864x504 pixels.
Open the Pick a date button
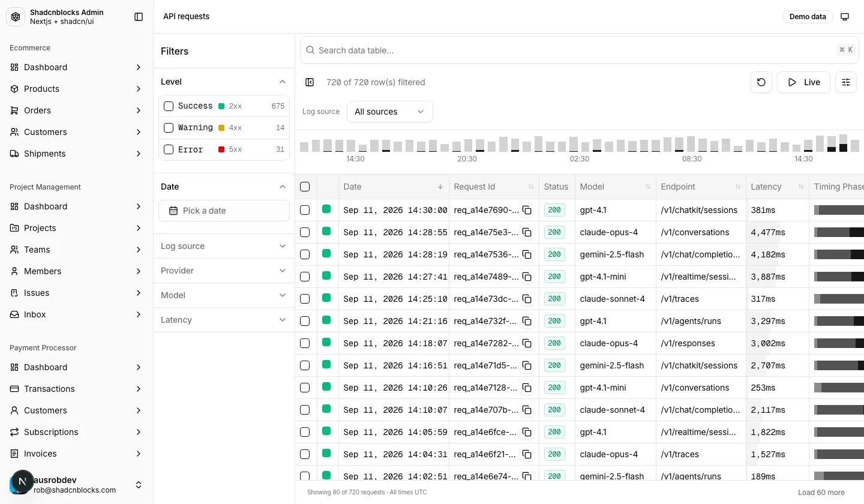tap(224, 211)
